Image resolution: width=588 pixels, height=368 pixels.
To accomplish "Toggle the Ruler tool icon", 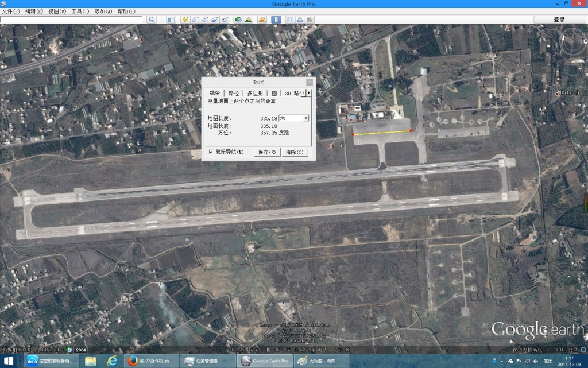I will [x=276, y=20].
